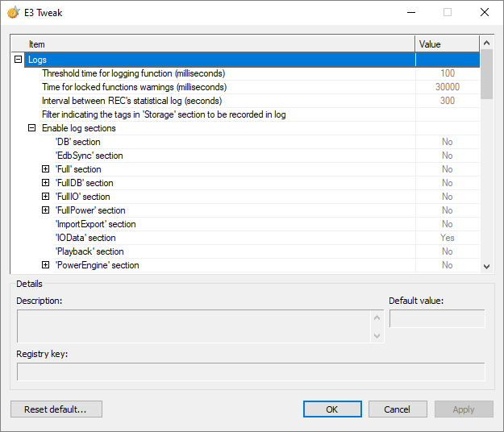The height and width of the screenshot is (432, 504).
Task: Expand the 'FullIO' section node
Action: (x=46, y=197)
